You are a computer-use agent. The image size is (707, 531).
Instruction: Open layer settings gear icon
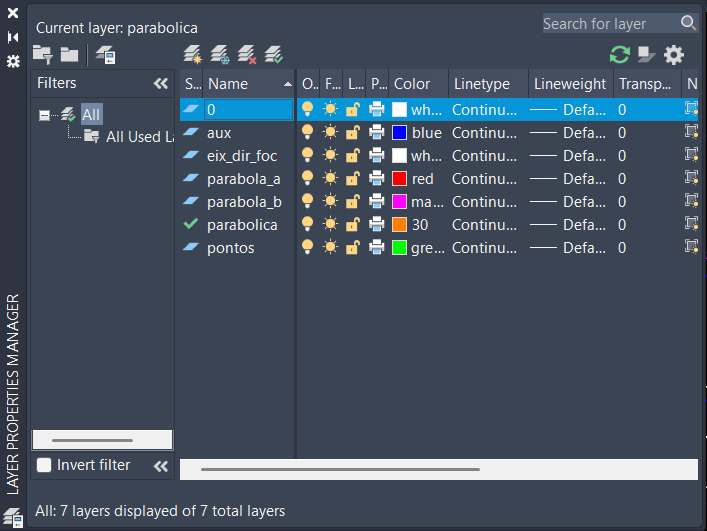(x=675, y=55)
